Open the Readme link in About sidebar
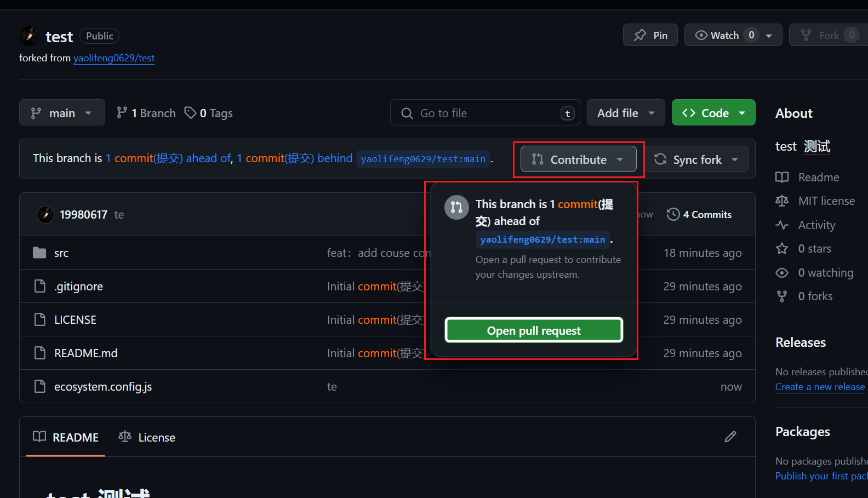 click(x=807, y=178)
